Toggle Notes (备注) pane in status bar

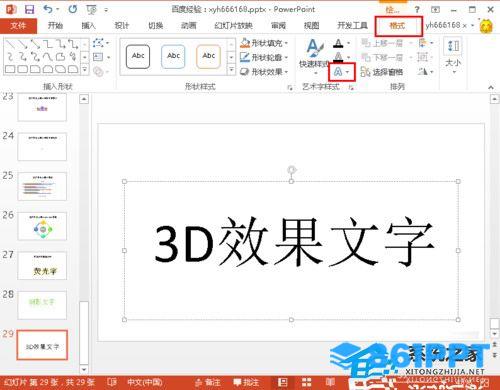pos(208,382)
